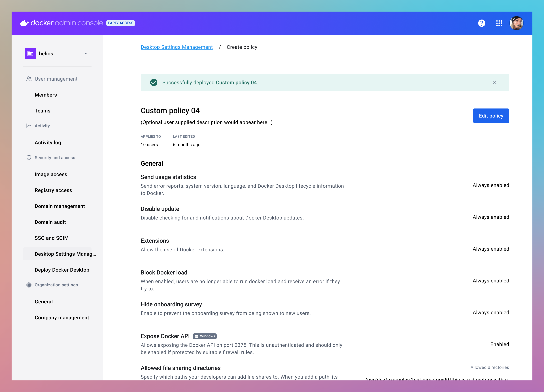Image resolution: width=544 pixels, height=392 pixels.
Task: Go to Members in sidebar
Action: tap(46, 95)
